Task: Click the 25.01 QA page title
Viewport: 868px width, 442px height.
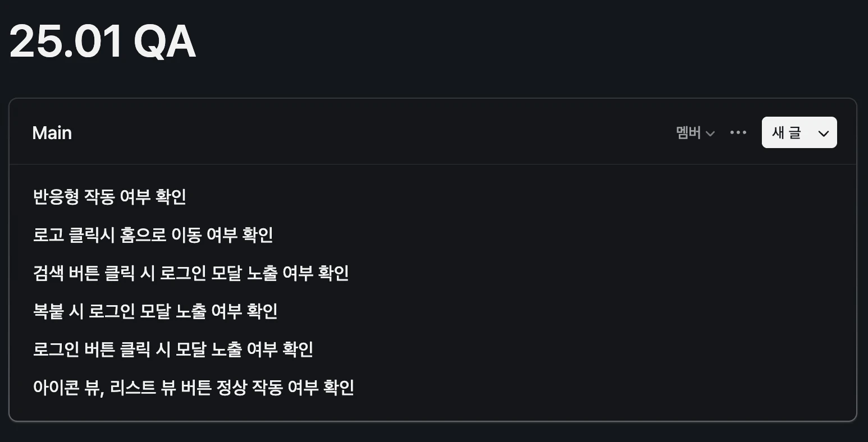Action: pyautogui.click(x=102, y=42)
